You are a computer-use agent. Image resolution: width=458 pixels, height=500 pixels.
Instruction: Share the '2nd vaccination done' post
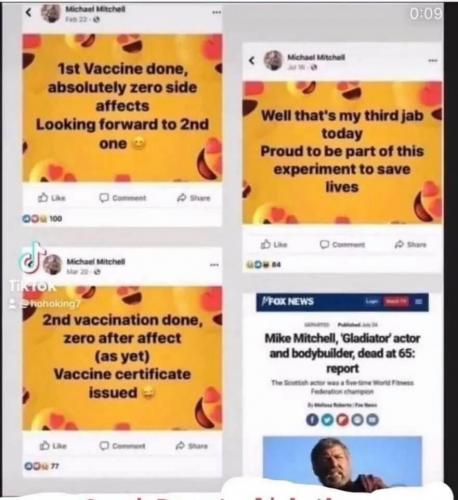pyautogui.click(x=192, y=446)
